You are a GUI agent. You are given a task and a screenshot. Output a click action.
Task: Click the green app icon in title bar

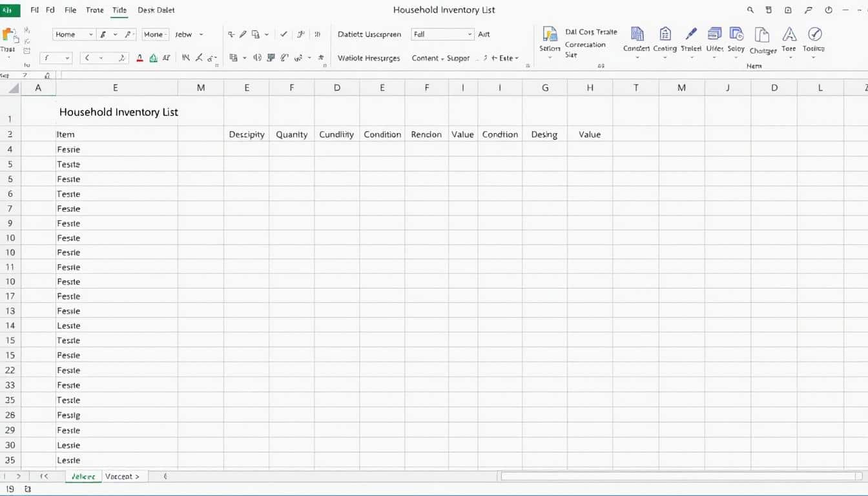click(10, 10)
